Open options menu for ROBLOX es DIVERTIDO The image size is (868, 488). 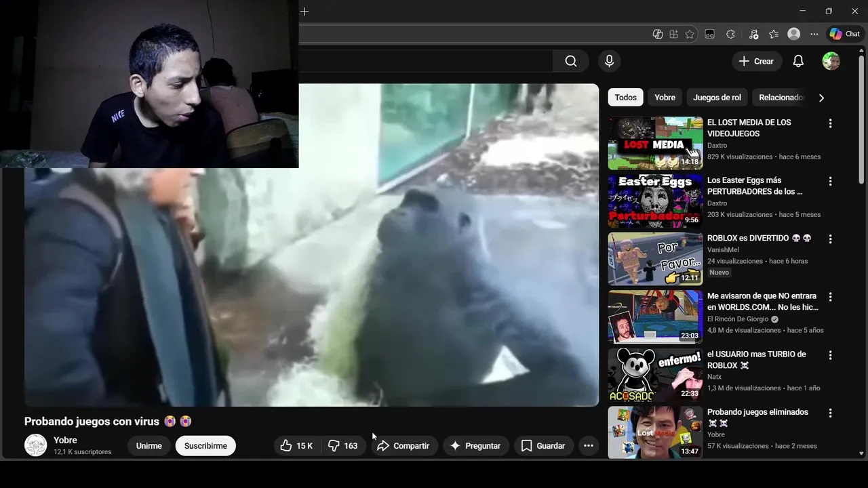[830, 239]
